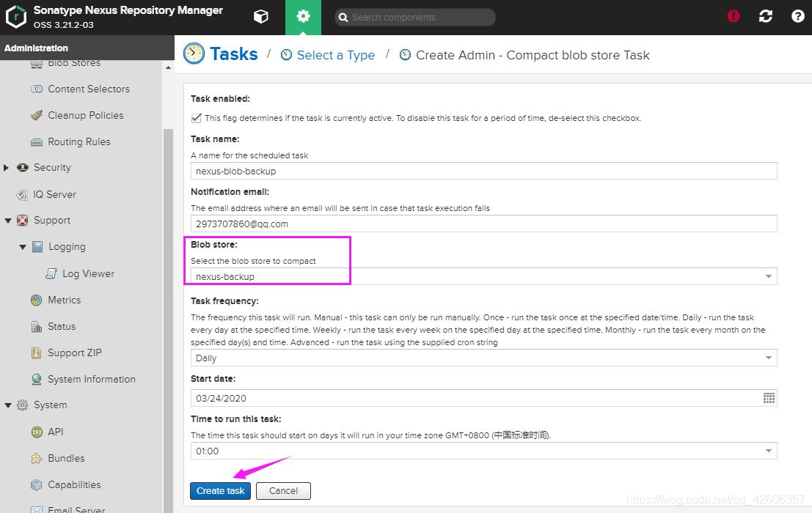Open Content Selectors menu item
The image size is (812, 513).
pos(89,89)
